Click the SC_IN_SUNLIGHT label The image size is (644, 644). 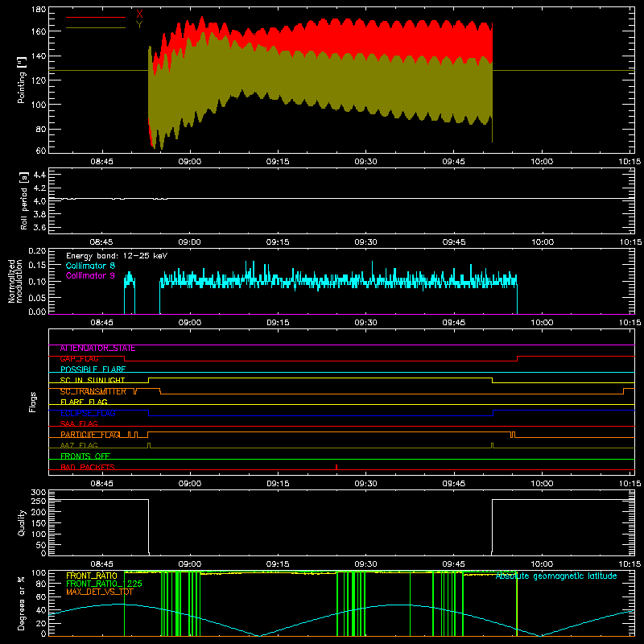coord(93,380)
